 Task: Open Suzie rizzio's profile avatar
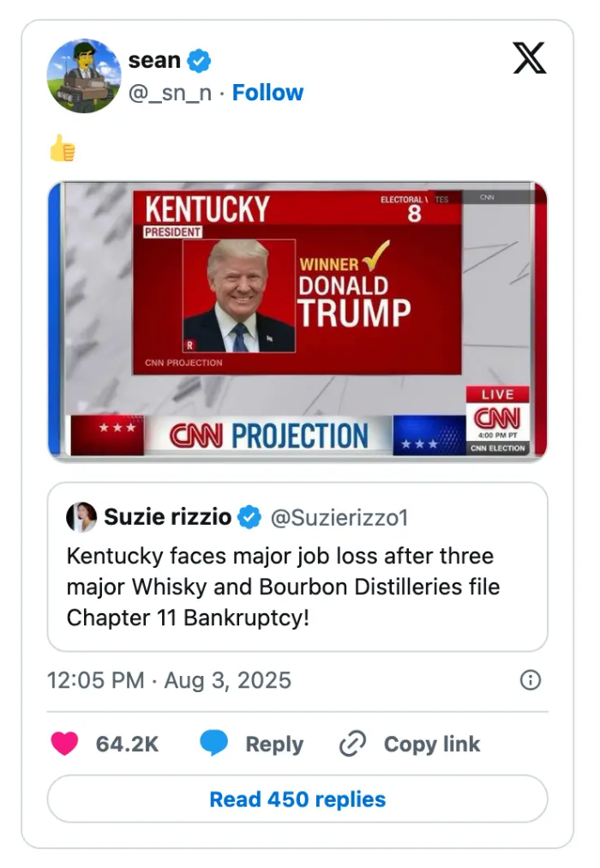[x=81, y=517]
